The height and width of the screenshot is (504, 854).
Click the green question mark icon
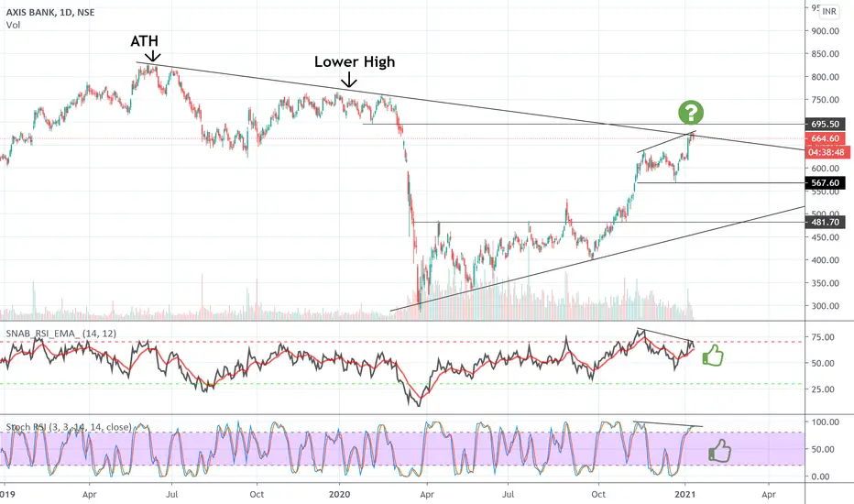[691, 113]
